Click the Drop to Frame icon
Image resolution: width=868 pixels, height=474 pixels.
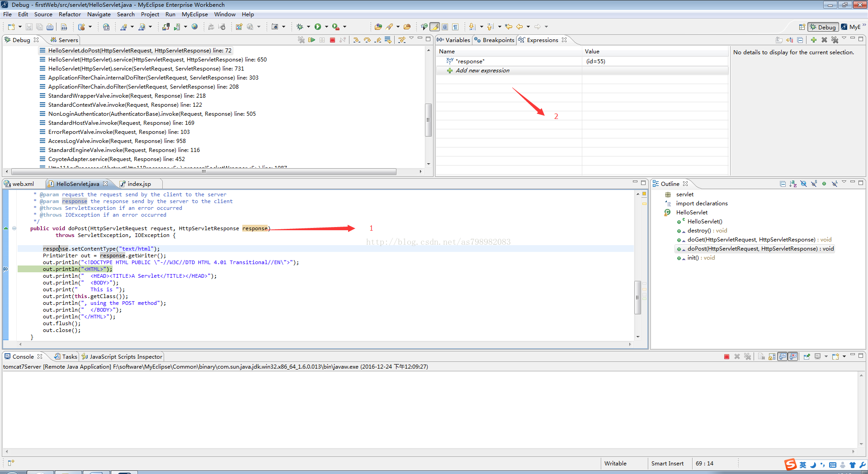tap(388, 40)
